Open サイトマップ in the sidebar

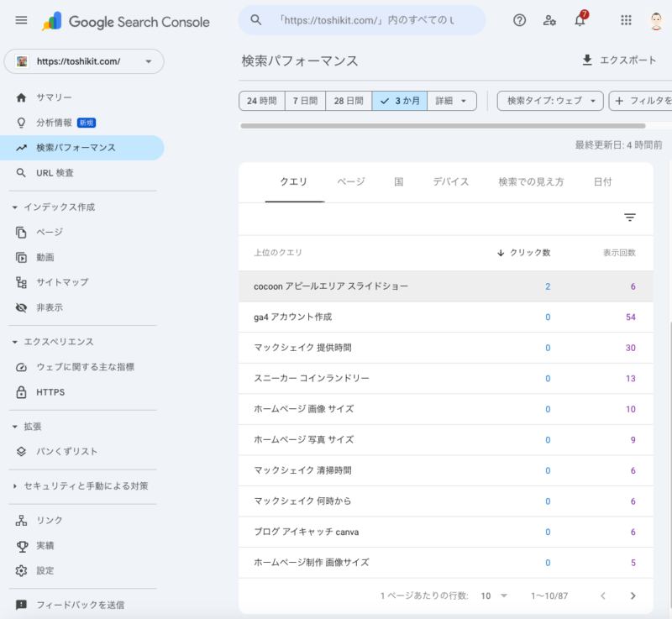click(x=61, y=282)
